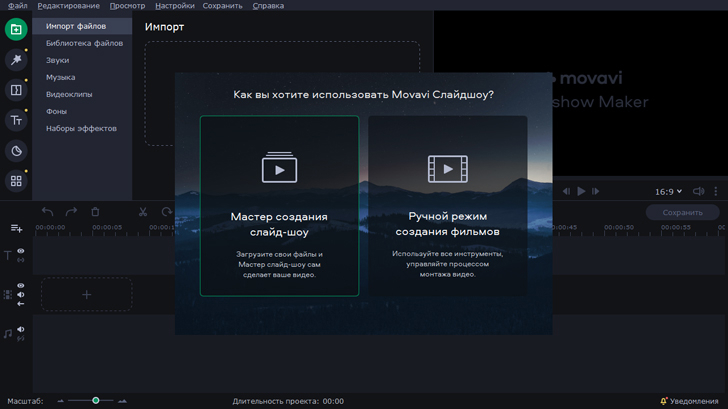728x409 pixels.
Task: Mute the audio track with its speaker icon
Action: click(20, 329)
